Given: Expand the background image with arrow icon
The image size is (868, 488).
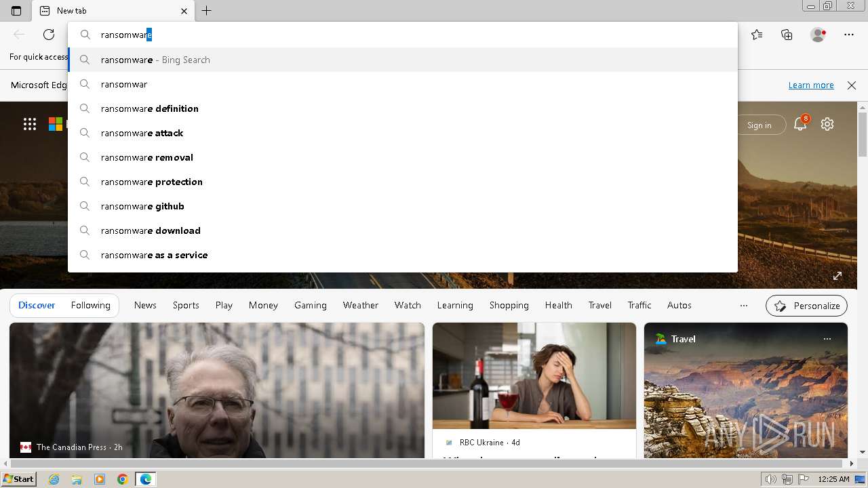Looking at the screenshot, I should (837, 276).
